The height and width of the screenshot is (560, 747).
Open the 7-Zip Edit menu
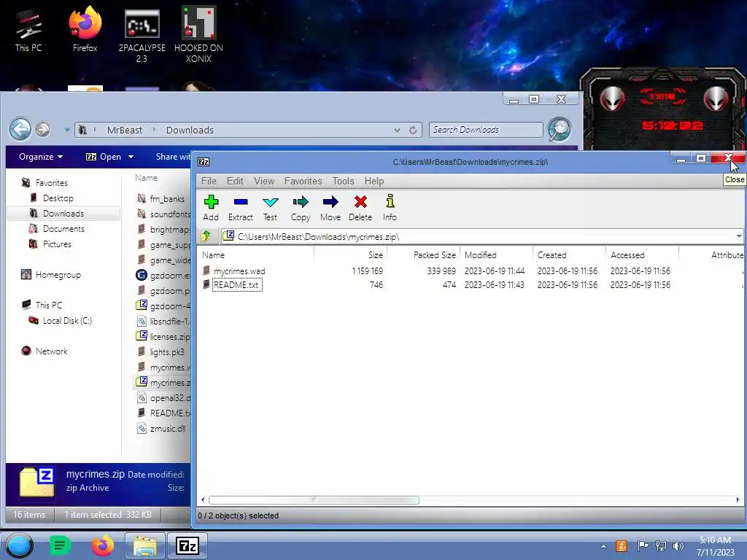(235, 181)
